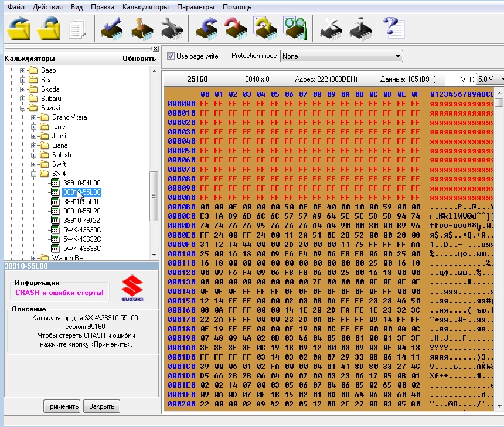
Task: Click the stacked pages copy icon
Action: click(x=77, y=29)
